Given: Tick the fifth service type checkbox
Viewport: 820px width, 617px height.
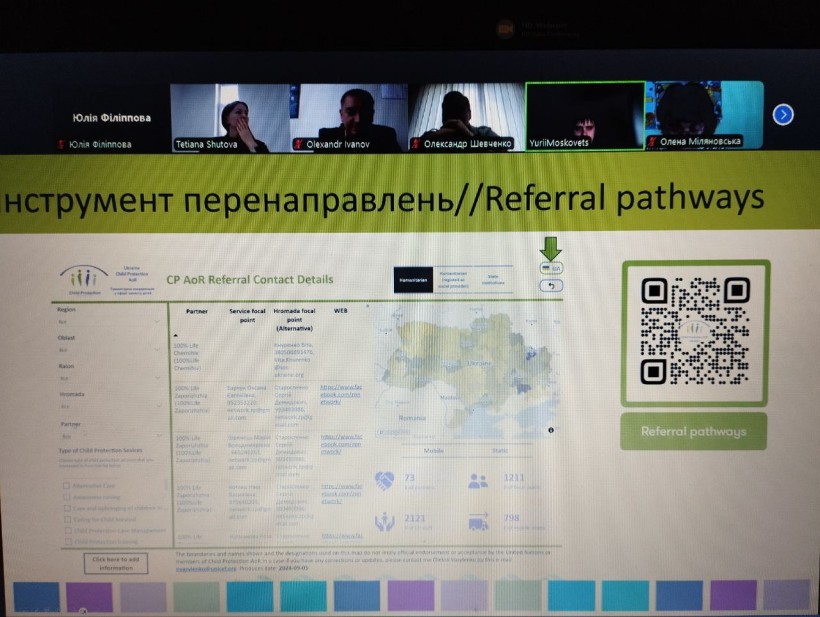Looking at the screenshot, I should tap(67, 530).
